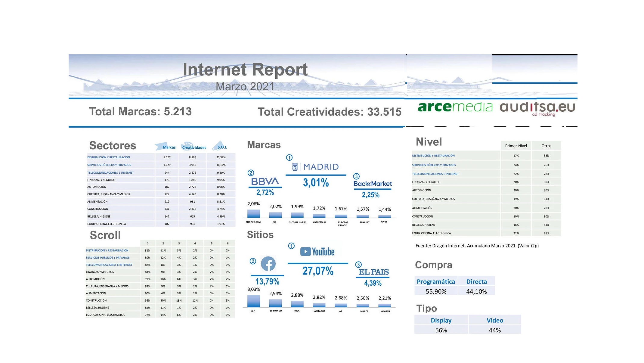Select TELECOMUNICACIONES E INTERNET in Nivel table
Image resolution: width=644 pixels, height=363 pixels.
[x=435, y=174]
